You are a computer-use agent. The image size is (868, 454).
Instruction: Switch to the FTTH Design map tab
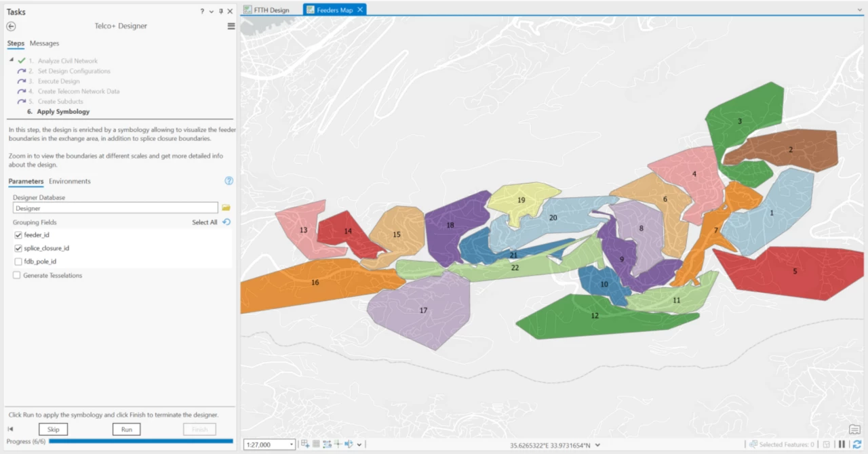[x=267, y=10]
